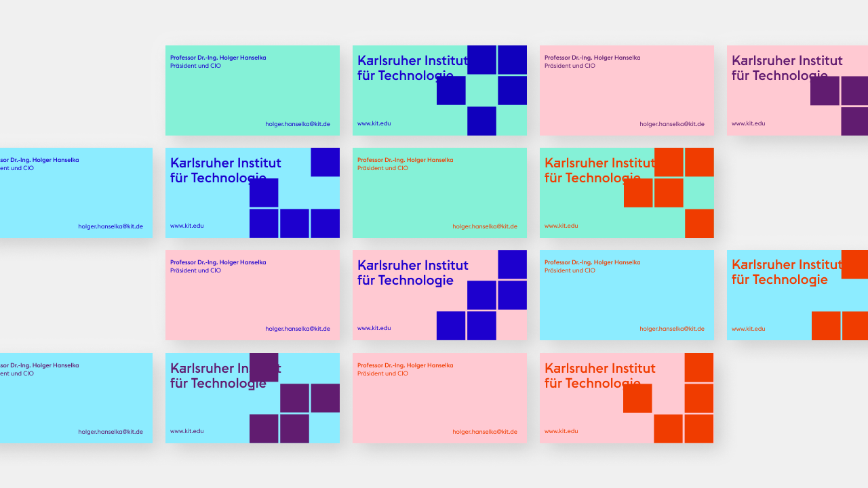This screenshot has height=488, width=868.
Task: Open blue www.kit.edu on the cyan card
Action: tap(187, 226)
